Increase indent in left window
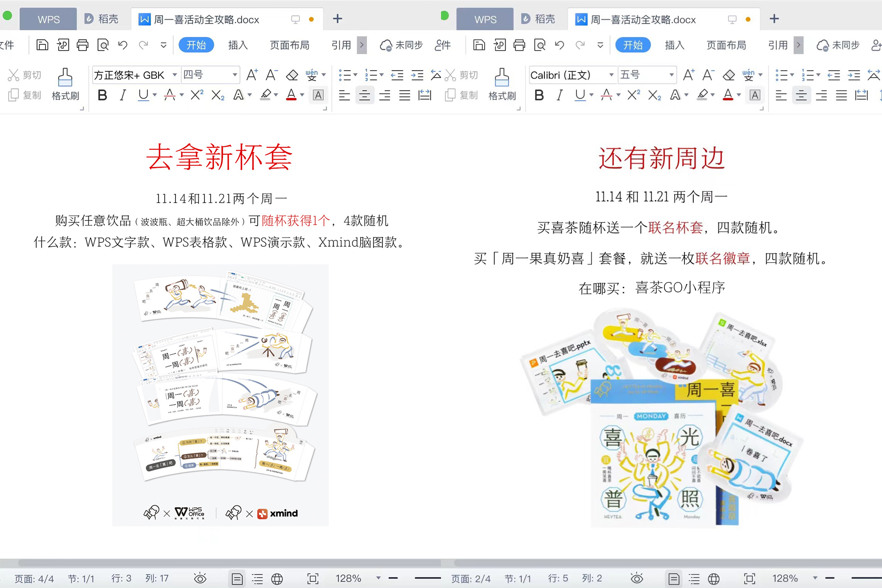882x588 pixels. click(x=417, y=75)
